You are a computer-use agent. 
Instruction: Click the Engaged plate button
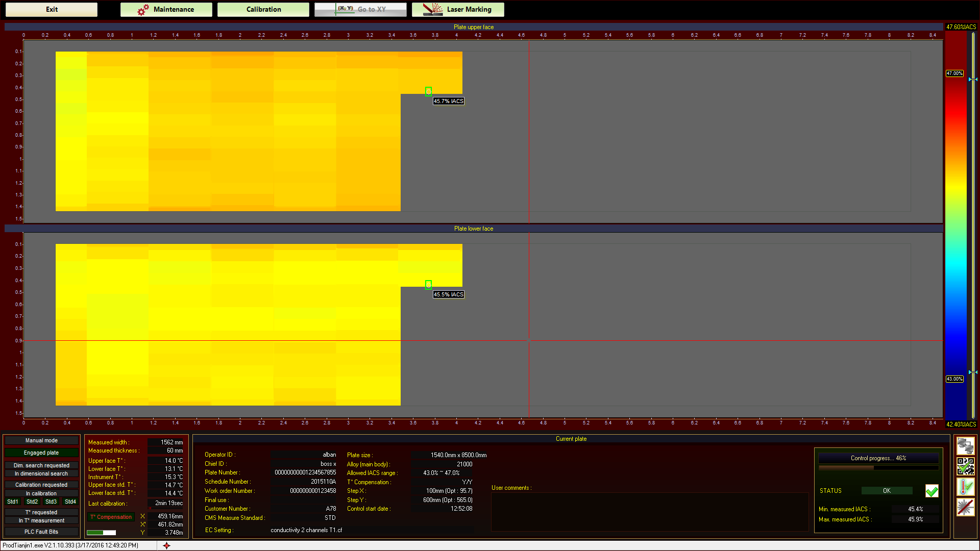click(x=41, y=453)
